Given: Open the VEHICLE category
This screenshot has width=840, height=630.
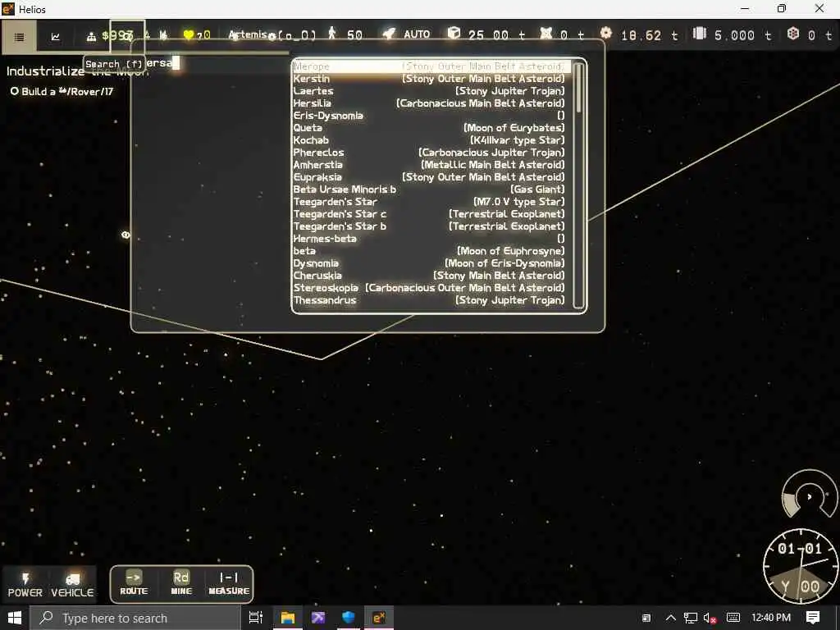Looking at the screenshot, I should (x=72, y=585).
